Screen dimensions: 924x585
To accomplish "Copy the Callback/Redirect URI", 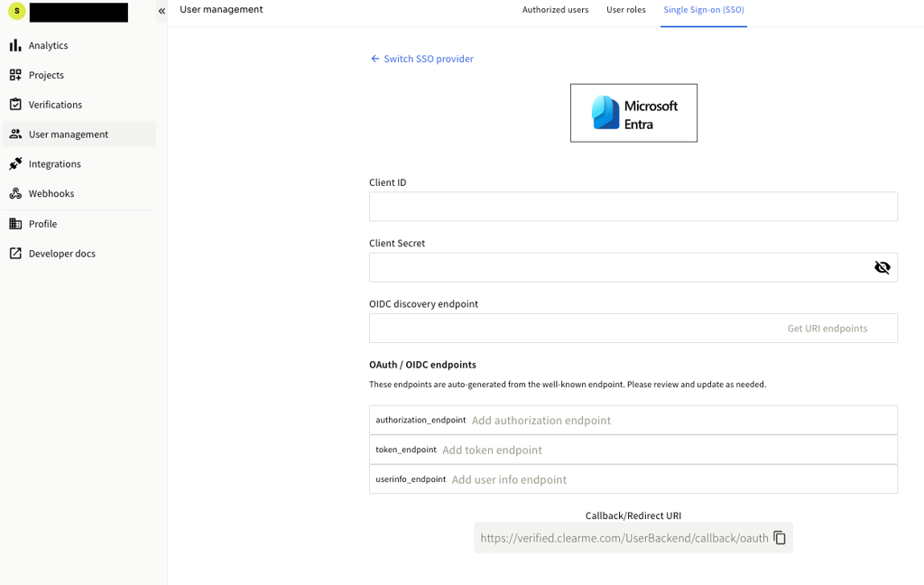I will [779, 538].
